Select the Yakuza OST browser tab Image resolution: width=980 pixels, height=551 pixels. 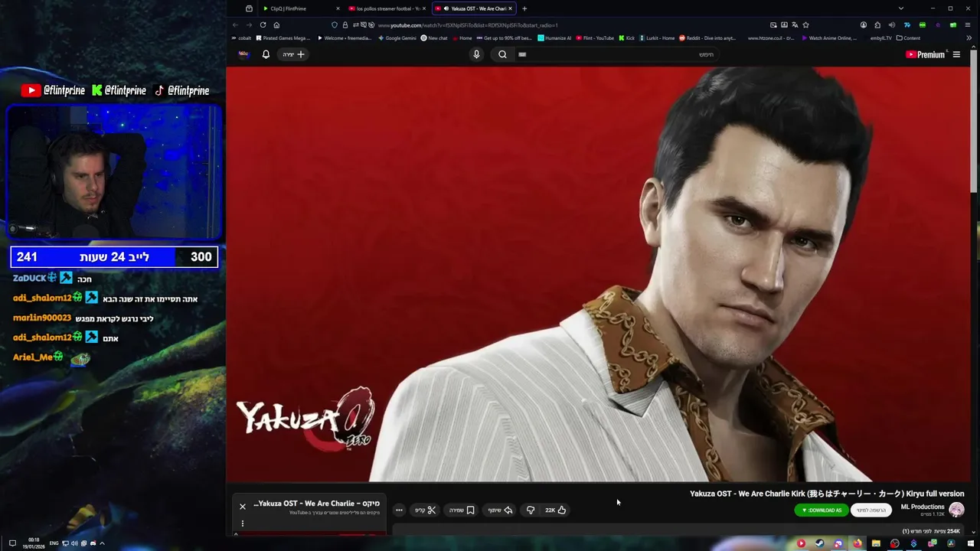click(473, 8)
